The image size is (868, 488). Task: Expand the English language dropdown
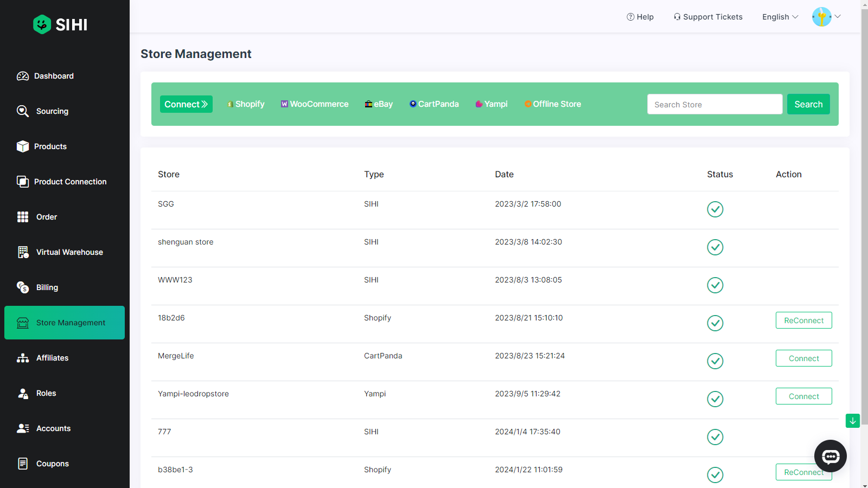point(780,17)
